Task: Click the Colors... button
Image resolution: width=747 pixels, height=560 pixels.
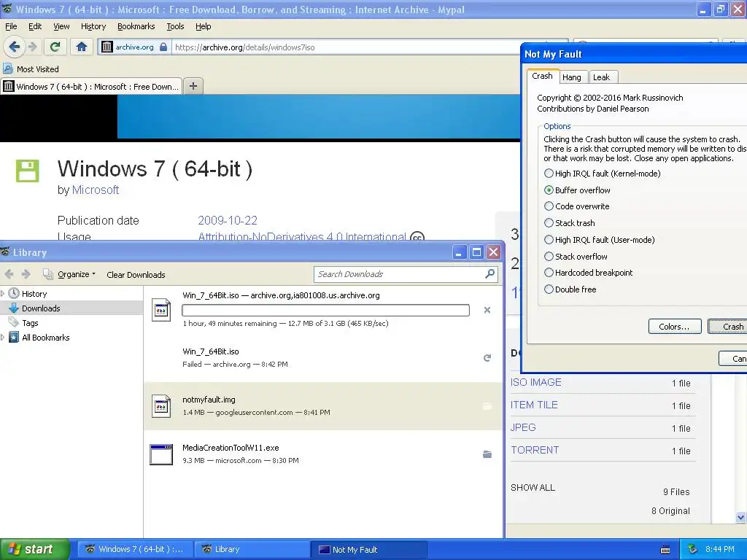Action: 674,326
